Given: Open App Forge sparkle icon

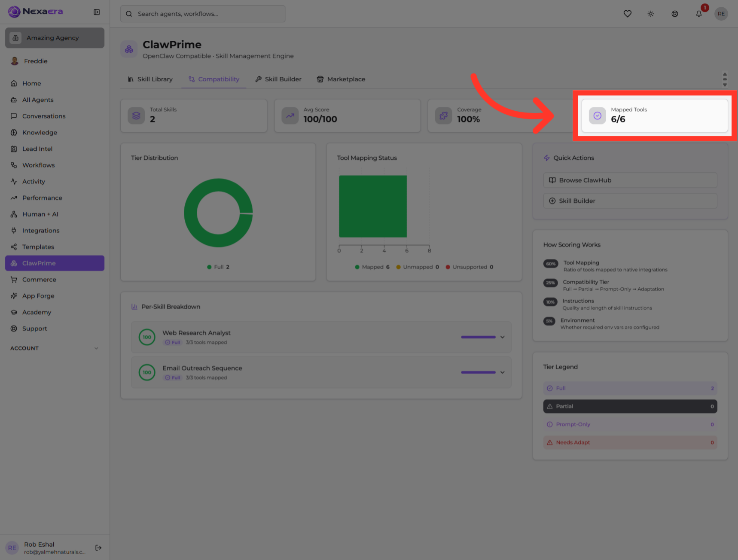Looking at the screenshot, I should [14, 296].
